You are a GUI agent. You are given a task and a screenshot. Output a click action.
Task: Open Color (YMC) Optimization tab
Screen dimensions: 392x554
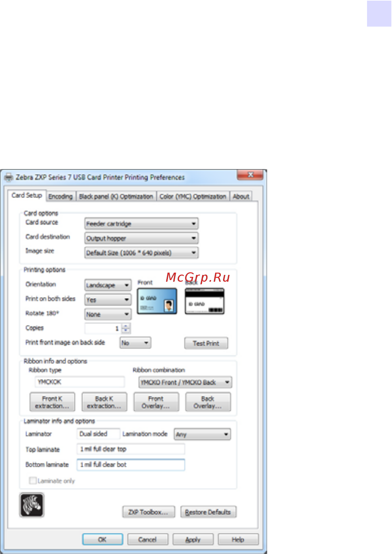(x=193, y=196)
